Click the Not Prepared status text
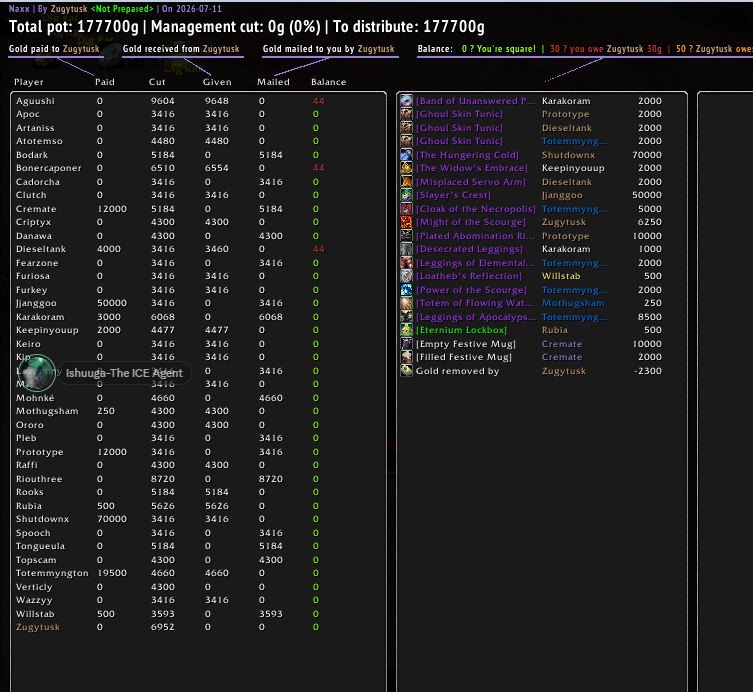 pos(122,9)
